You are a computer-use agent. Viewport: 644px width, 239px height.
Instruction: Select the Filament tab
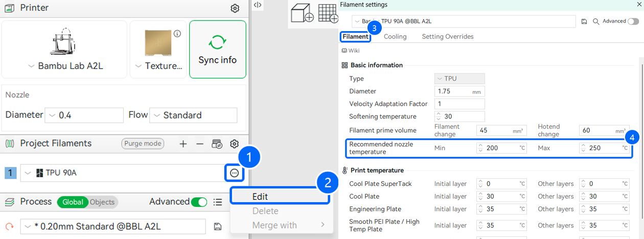[356, 37]
